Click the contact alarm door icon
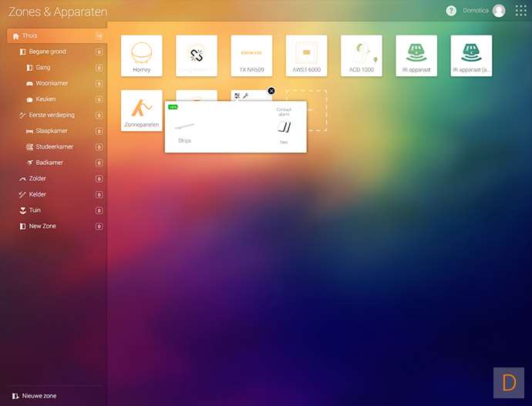The height and width of the screenshot is (406, 532). pos(284,127)
